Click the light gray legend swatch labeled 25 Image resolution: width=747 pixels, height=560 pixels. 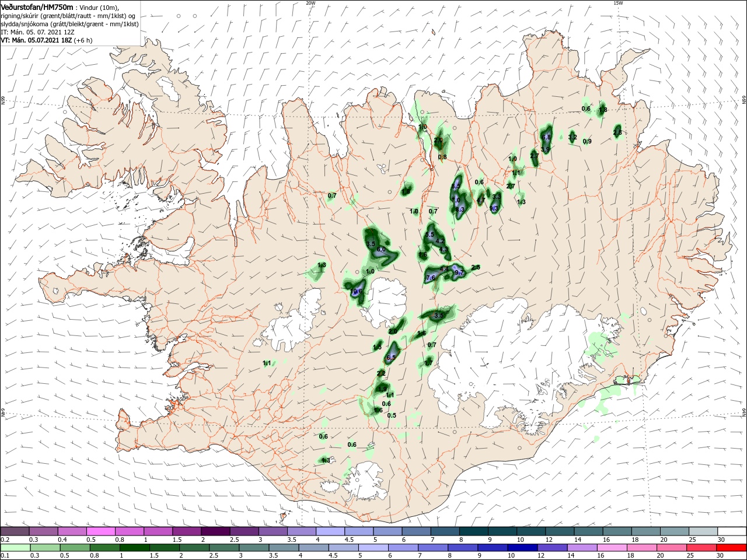703,531
